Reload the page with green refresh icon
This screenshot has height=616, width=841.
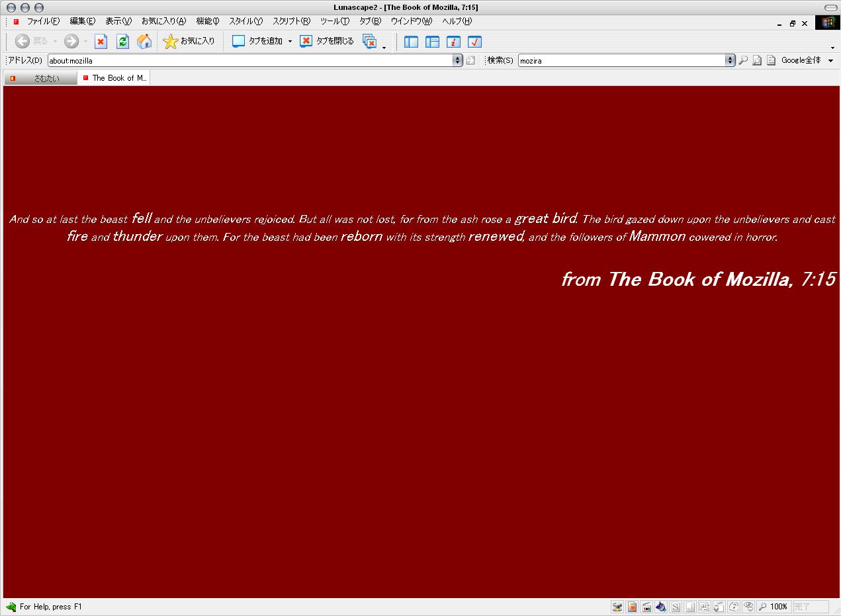coord(122,42)
